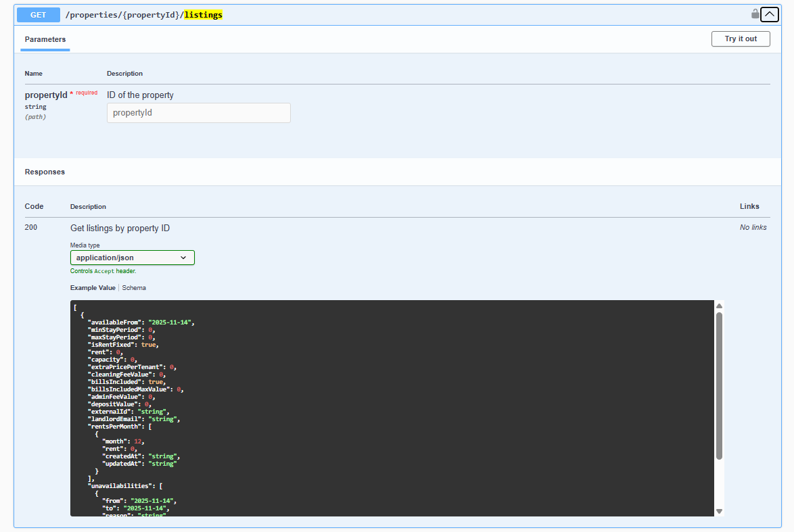This screenshot has width=794, height=532.
Task: Click the "adminFeeValue" line in example
Action: point(122,397)
